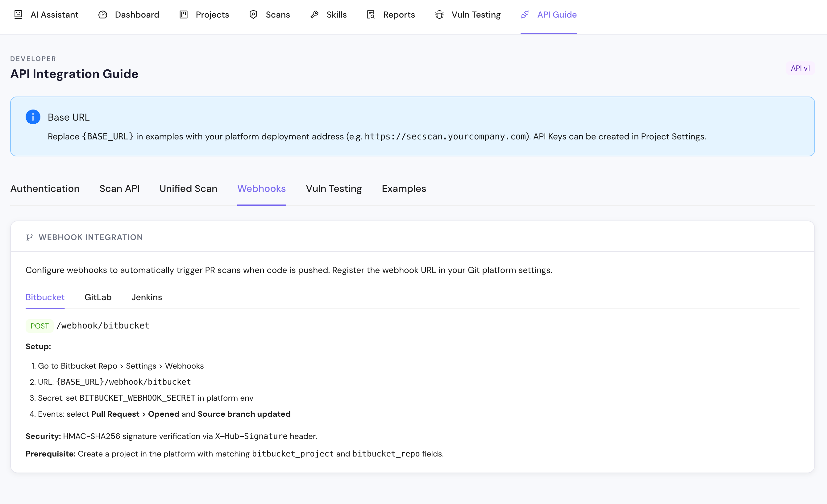Click the Base URL callout title

(69, 117)
